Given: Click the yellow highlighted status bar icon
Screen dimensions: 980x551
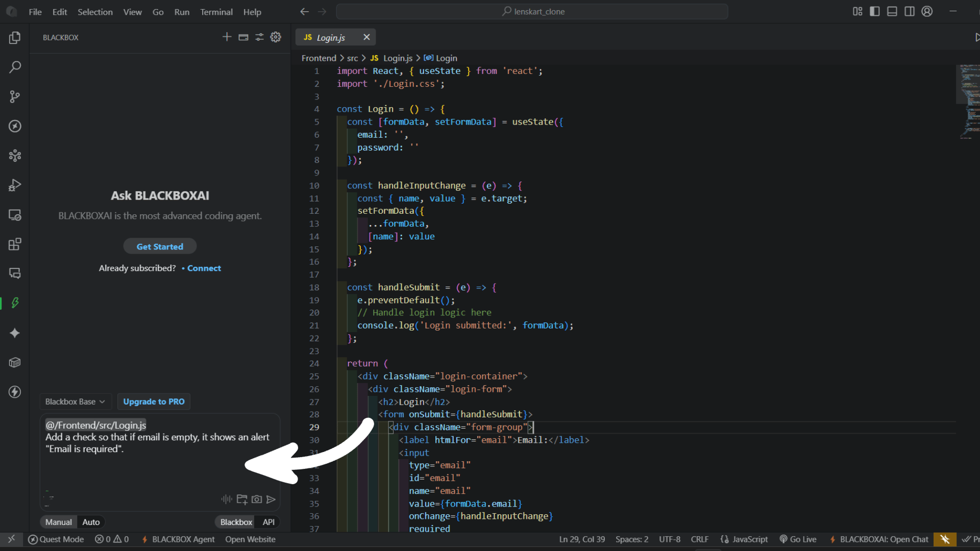Looking at the screenshot, I should pyautogui.click(x=945, y=539).
